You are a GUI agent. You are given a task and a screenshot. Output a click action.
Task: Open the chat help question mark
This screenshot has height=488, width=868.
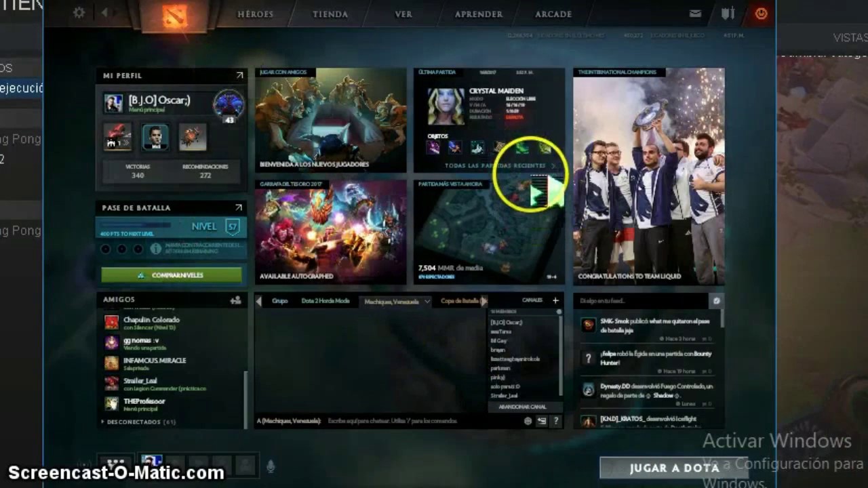[556, 421]
